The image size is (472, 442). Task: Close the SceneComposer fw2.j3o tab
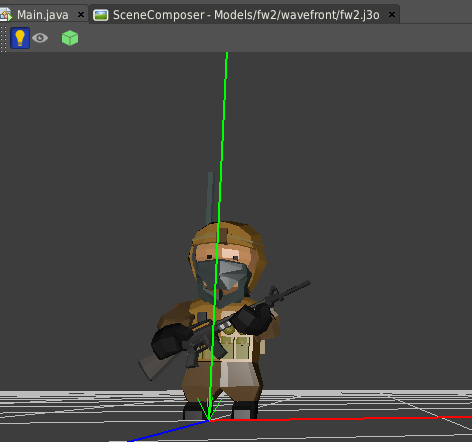[392, 15]
